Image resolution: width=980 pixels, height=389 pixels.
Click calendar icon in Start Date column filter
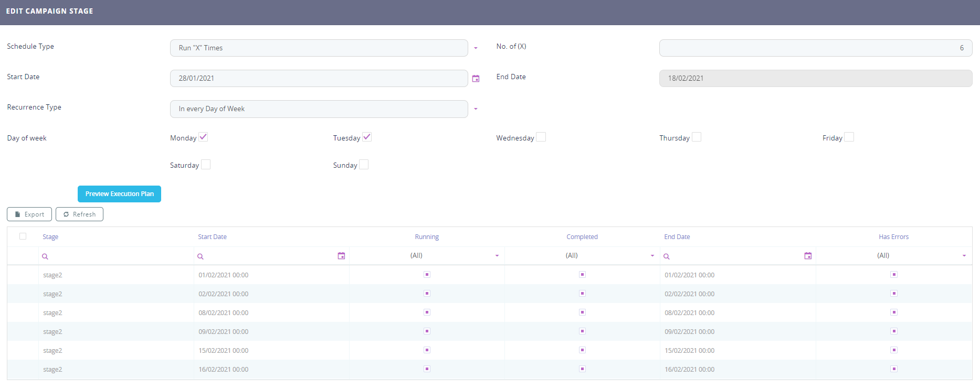(341, 256)
